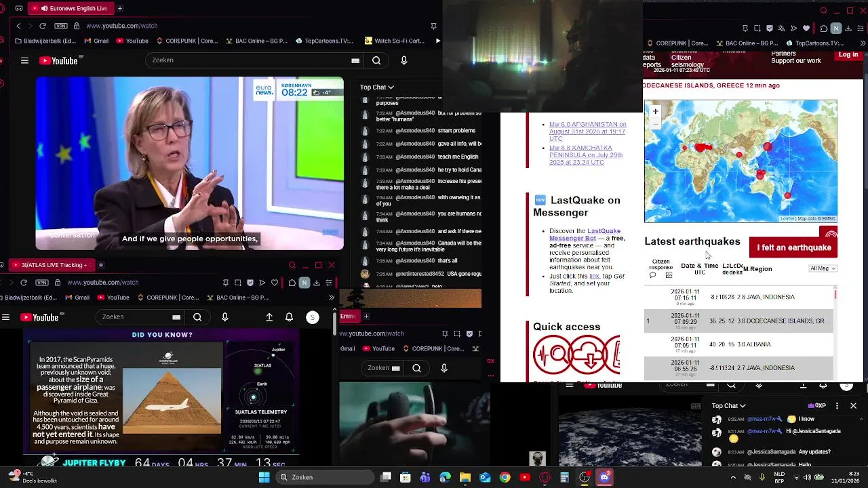
Task: Open new tab next to 3I/ATLAS tab
Action: tap(100, 265)
